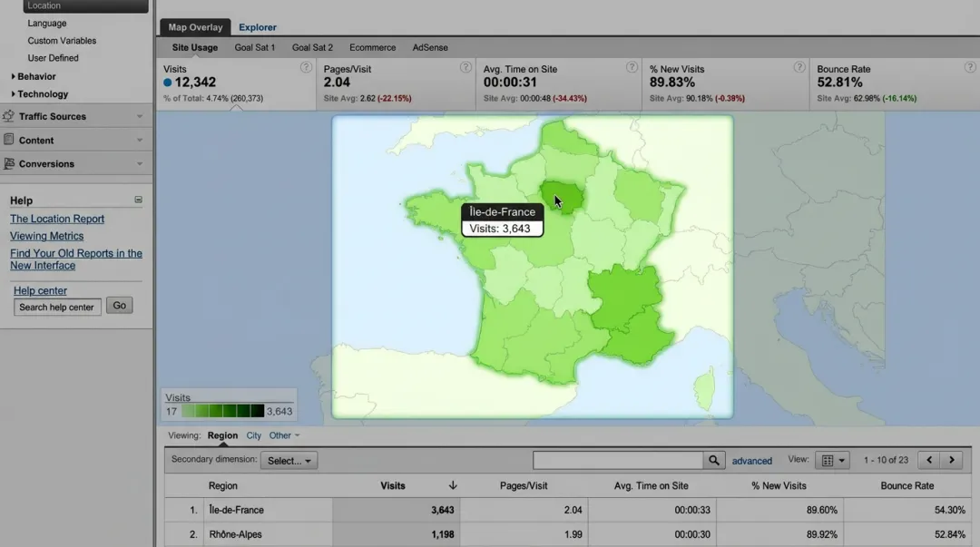Open Secondary dimension Select dropdown

pyautogui.click(x=289, y=461)
